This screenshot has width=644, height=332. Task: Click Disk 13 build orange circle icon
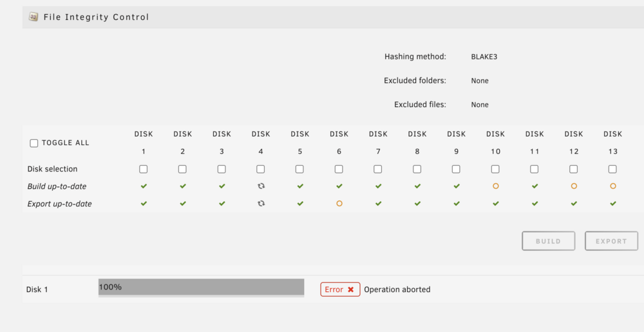(613, 186)
